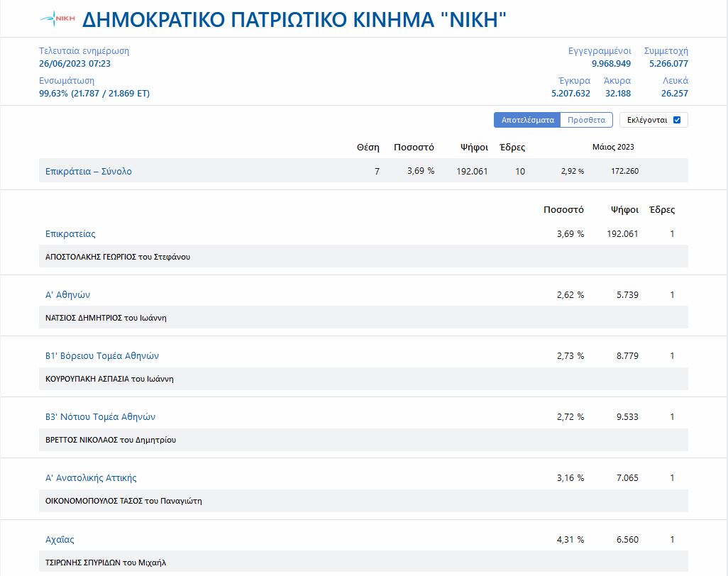Select candidate ΚΟΥΡΟΥΠΑΚΗ ΑΣΠΑΣΙΑ row

click(109, 379)
